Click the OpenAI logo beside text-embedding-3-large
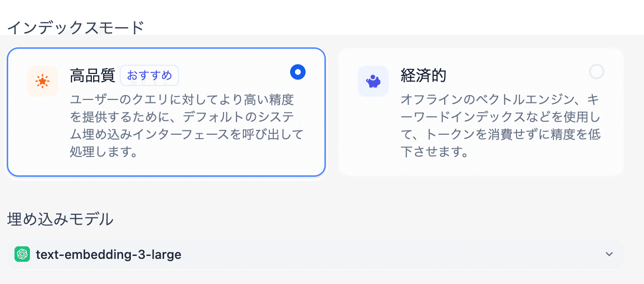Image resolution: width=644 pixels, height=284 pixels. tap(22, 254)
